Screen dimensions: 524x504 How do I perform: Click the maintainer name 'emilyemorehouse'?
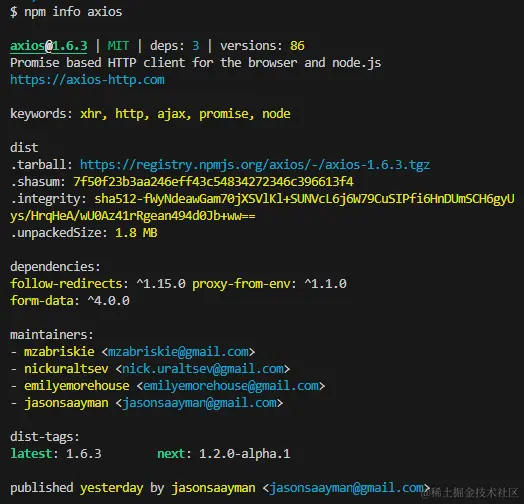coord(77,386)
